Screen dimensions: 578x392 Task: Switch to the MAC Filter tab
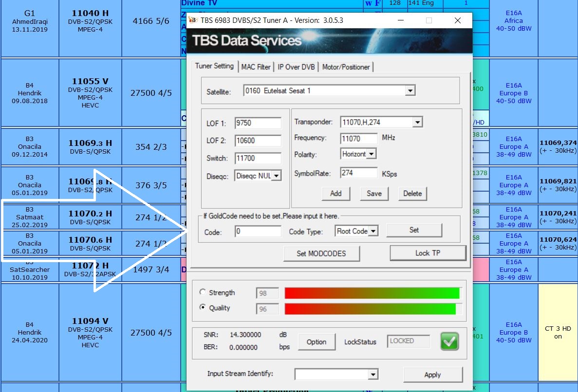click(x=256, y=67)
